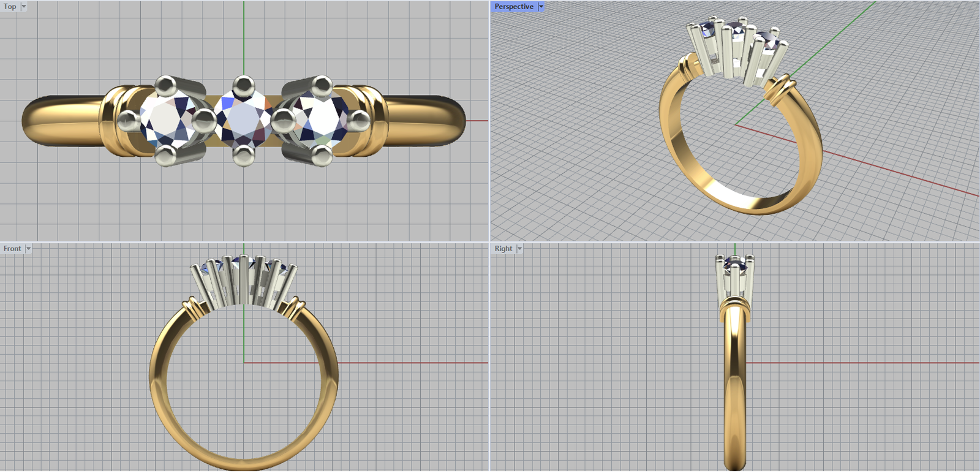The height and width of the screenshot is (473, 980).
Task: Activate the Perspective viewport title
Action: [513, 7]
